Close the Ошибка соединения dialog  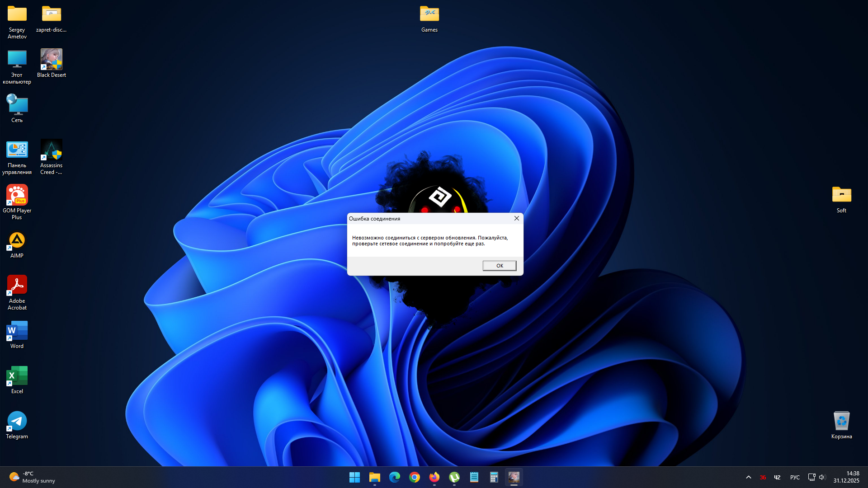(516, 218)
